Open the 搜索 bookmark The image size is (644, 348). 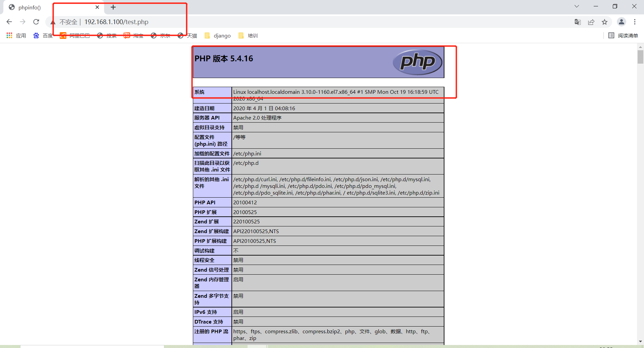pyautogui.click(x=107, y=36)
